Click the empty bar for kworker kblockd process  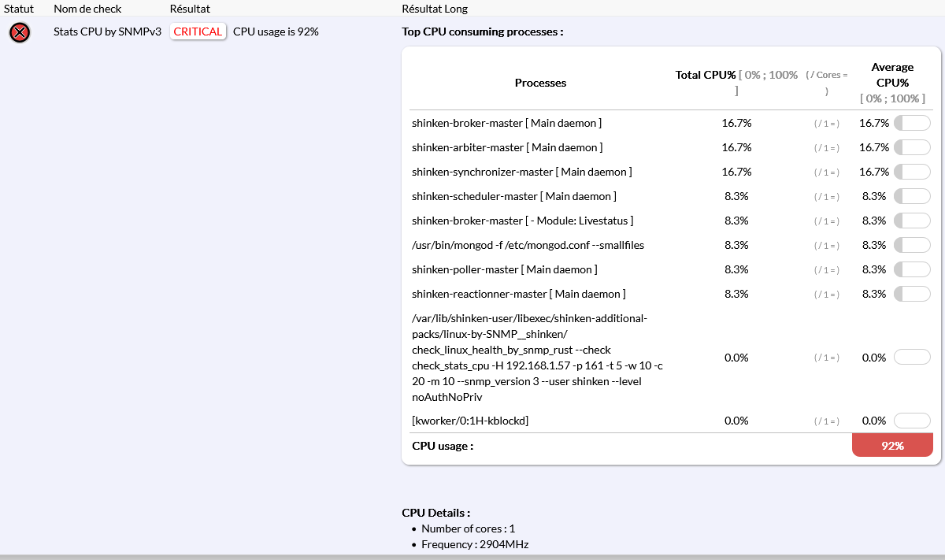[912, 421]
